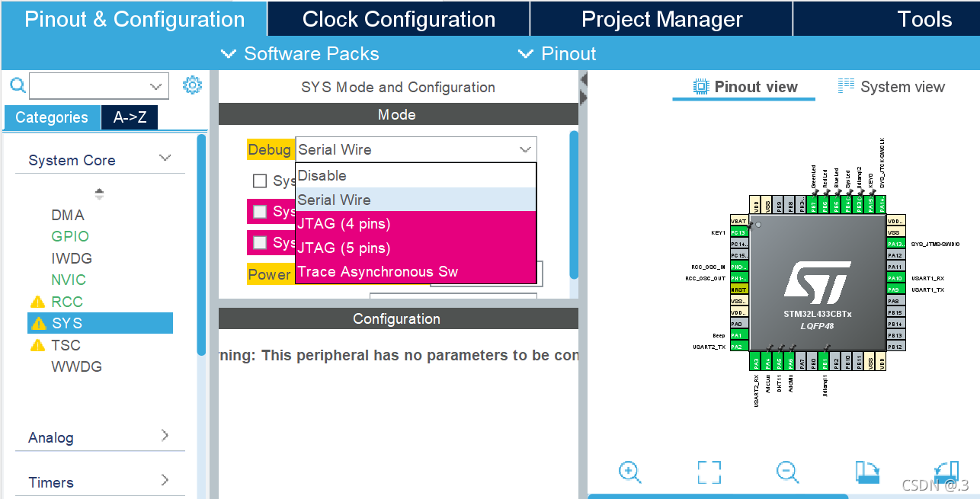Open the Debug mode dropdown

click(416, 149)
